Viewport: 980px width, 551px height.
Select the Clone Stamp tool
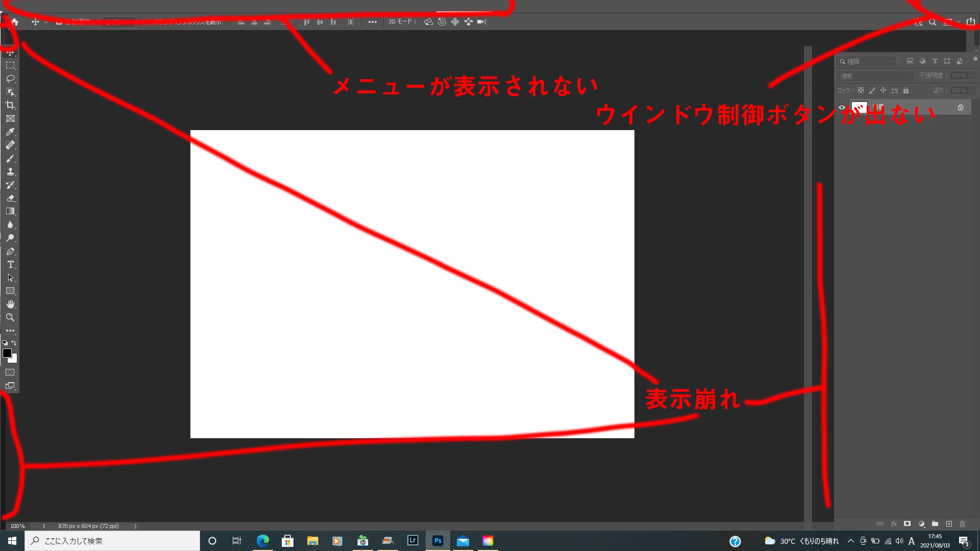[x=10, y=171]
